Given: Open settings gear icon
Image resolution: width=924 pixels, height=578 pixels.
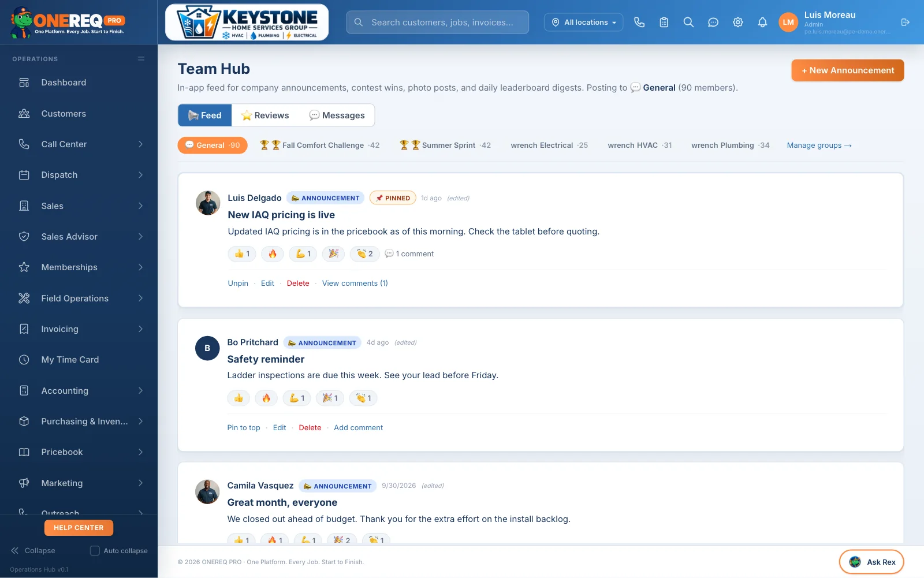Looking at the screenshot, I should [738, 23].
